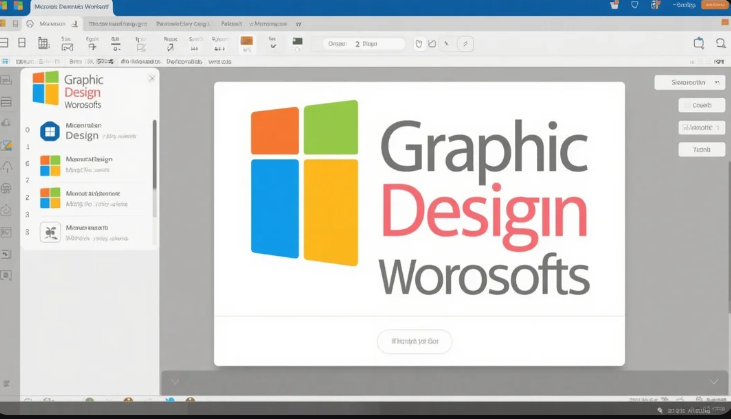Switch to the tab with checkmark prefix

pos(268,24)
